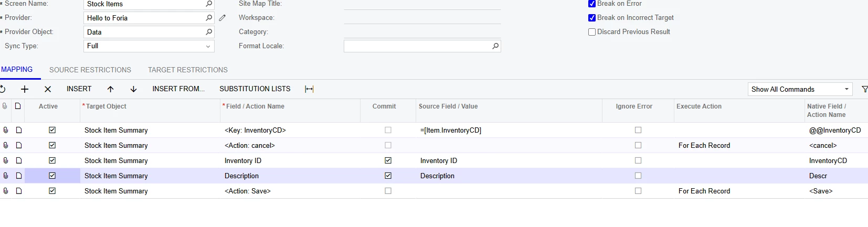This screenshot has height=227, width=868.
Task: Click the Provider edit pencil icon
Action: tap(223, 18)
